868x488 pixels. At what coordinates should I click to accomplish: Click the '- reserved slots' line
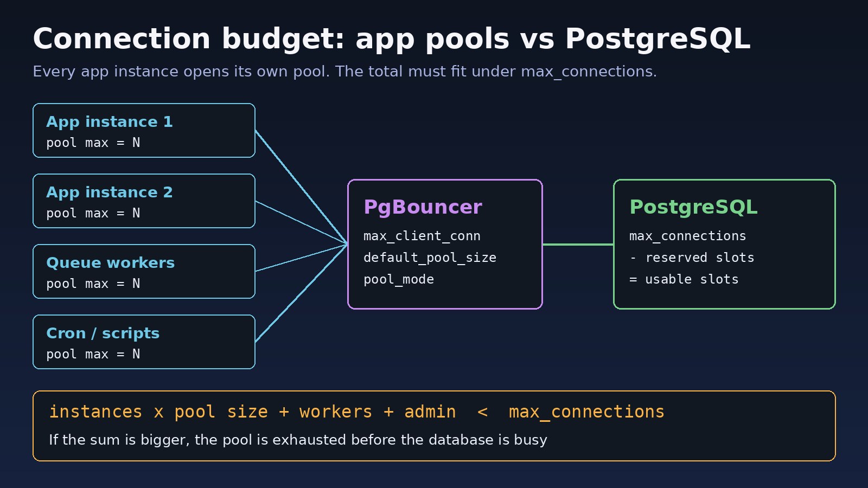tap(692, 258)
